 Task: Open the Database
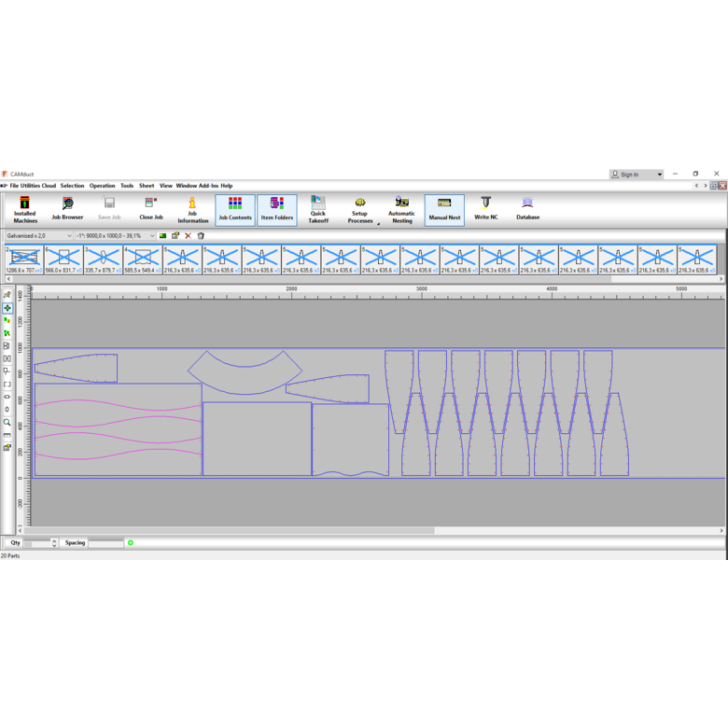[528, 210]
